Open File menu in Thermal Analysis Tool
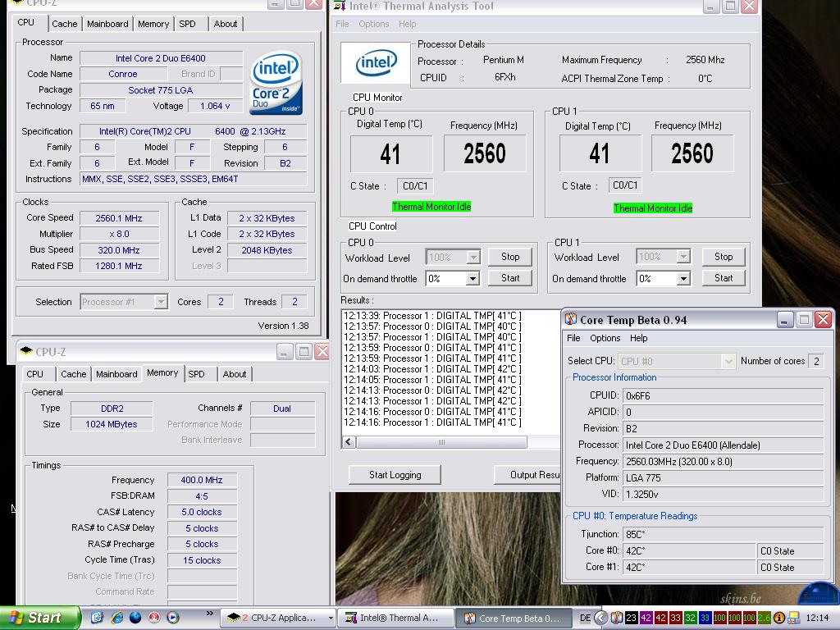 (342, 24)
